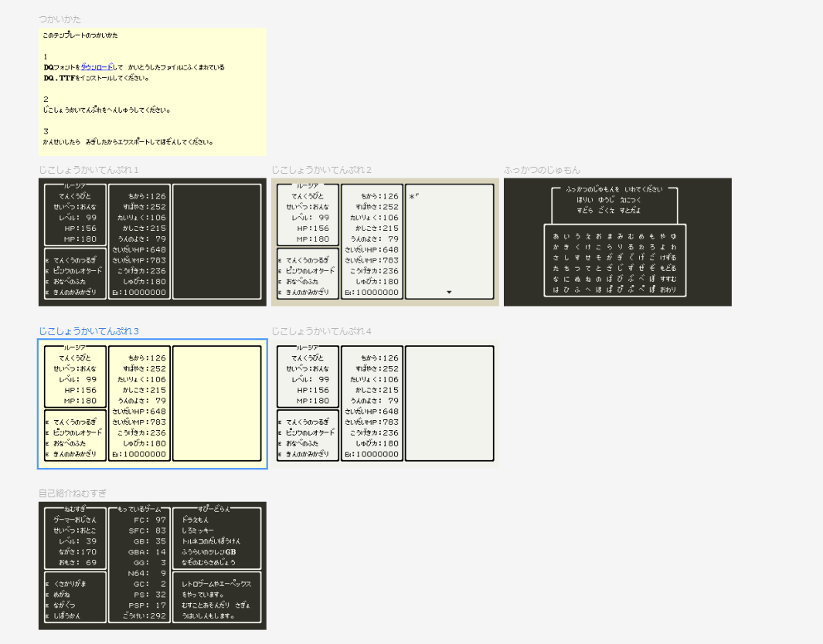823x644 pixels.
Task: Click the ダウンロード hyperlink in instructions
Action: click(97, 67)
